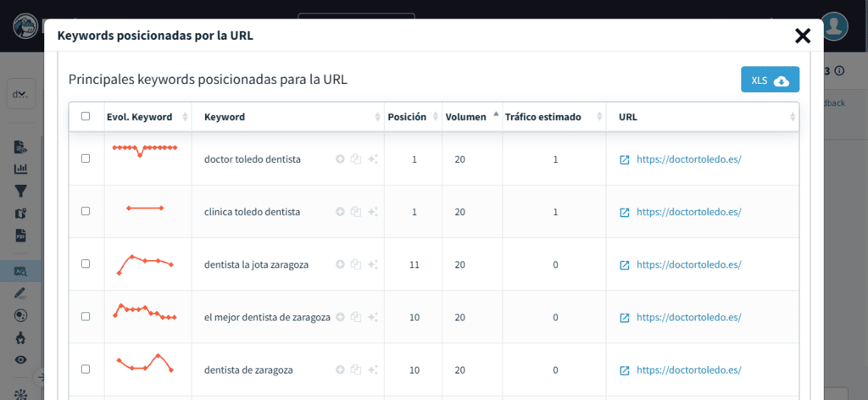The width and height of the screenshot is (868, 400).
Task: Expand the sidebar with the arrow toggle
Action: pos(40,377)
